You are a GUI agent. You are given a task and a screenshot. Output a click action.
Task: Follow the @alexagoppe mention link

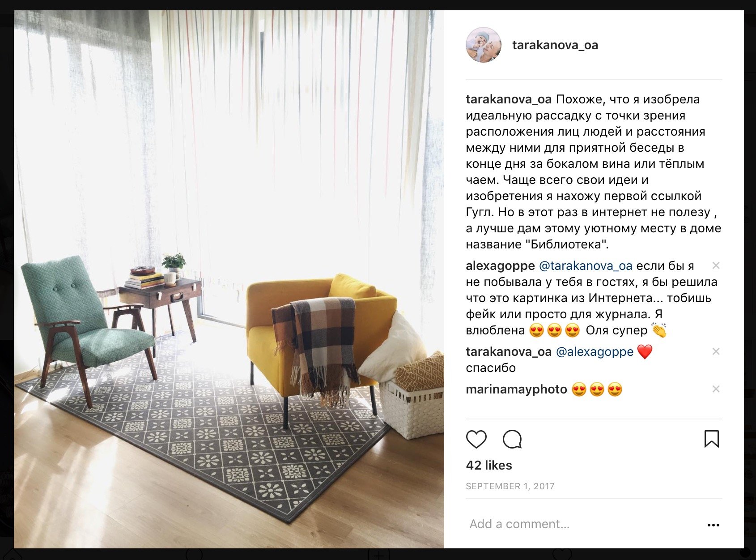[595, 352]
